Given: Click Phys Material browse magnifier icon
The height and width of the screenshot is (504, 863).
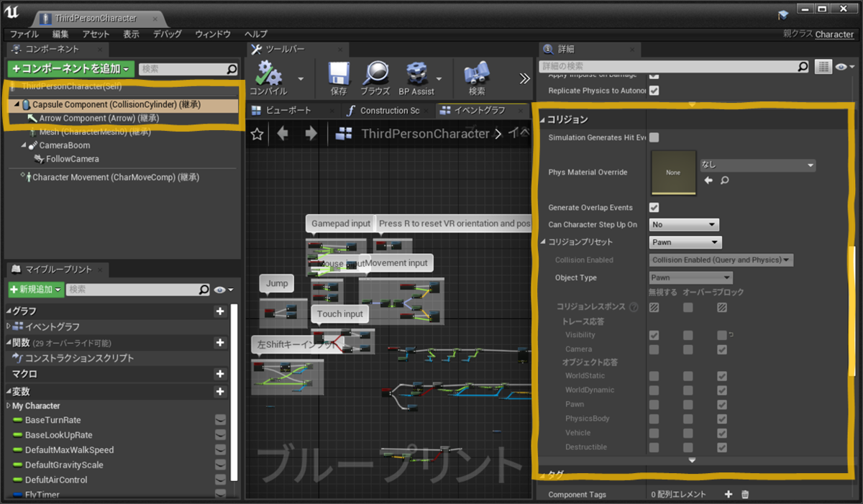Looking at the screenshot, I should click(724, 180).
